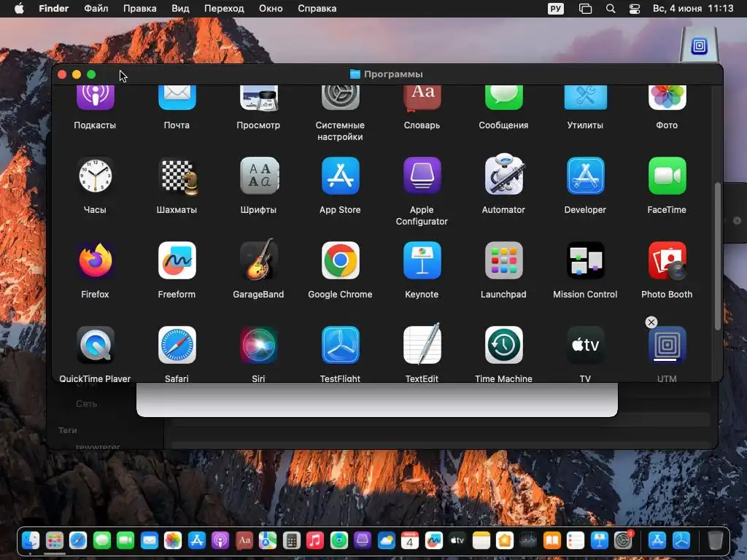Open the Файл menu
This screenshot has width=747, height=560.
96,9
